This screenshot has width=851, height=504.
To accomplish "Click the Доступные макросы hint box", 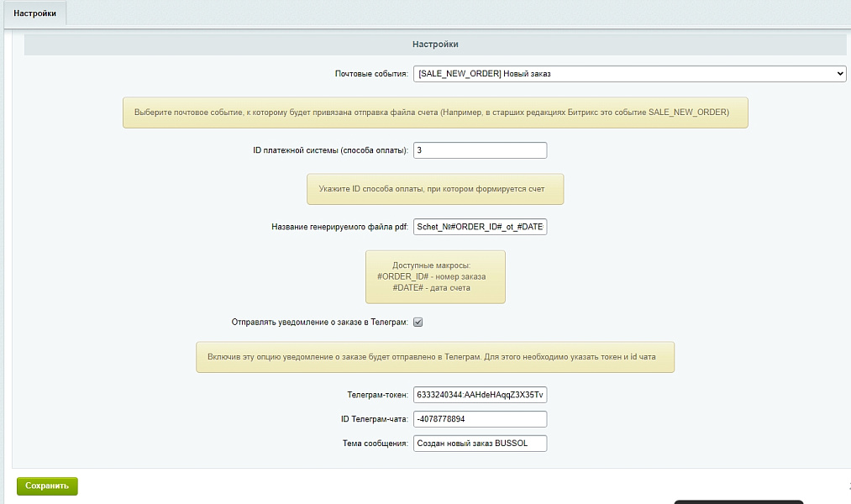I will [435, 276].
